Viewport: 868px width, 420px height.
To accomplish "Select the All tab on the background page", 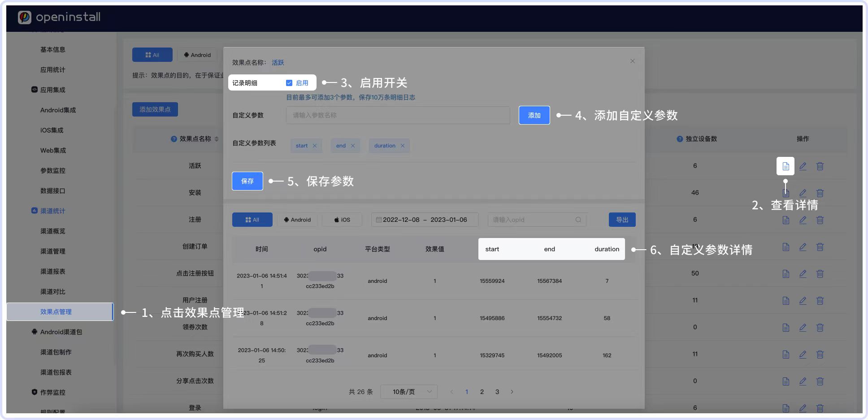I will click(152, 55).
